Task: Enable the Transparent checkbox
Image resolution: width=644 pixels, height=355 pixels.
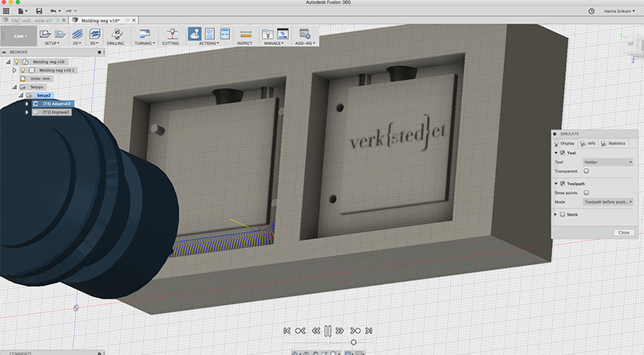Action: pyautogui.click(x=587, y=171)
